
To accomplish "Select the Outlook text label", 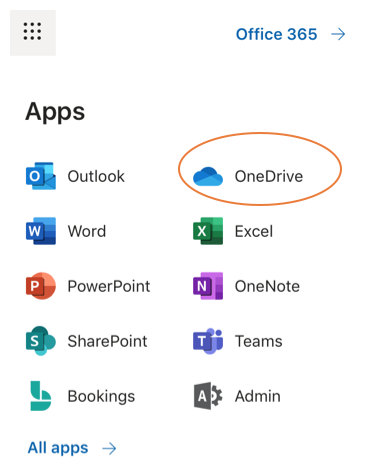I will 96,176.
